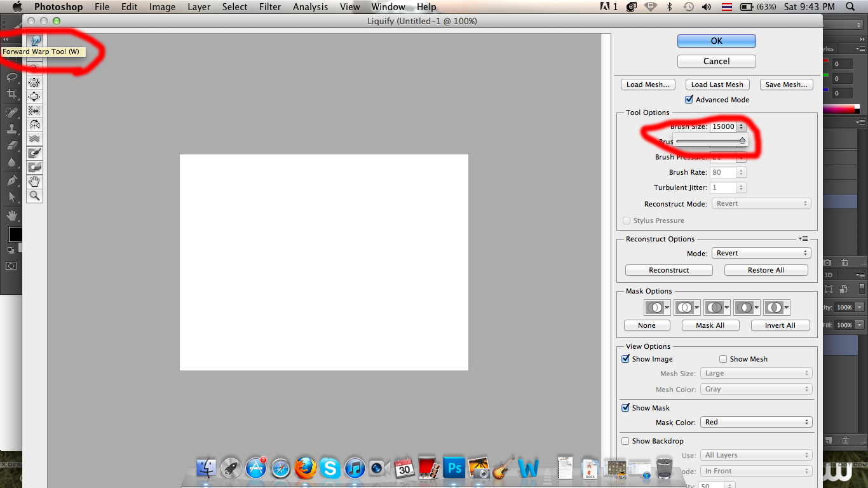The width and height of the screenshot is (868, 488).
Task: Open the File menu
Action: pos(102,7)
